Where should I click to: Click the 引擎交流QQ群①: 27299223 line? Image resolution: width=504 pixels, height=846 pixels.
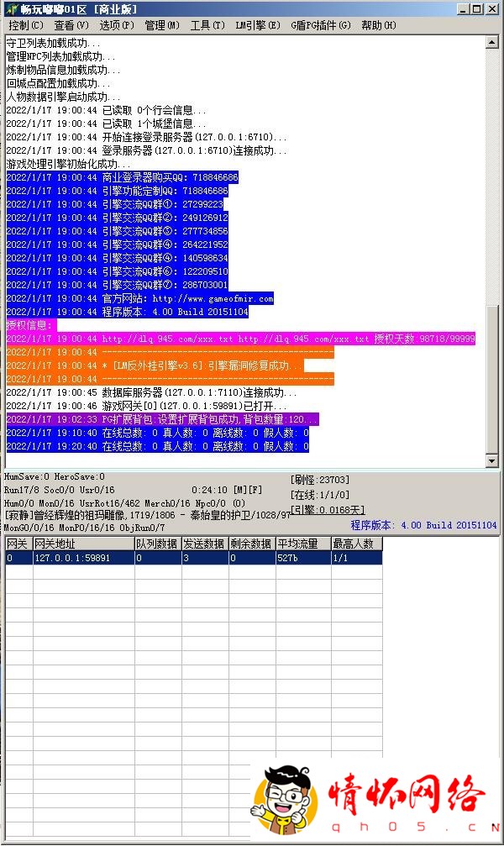coord(114,204)
